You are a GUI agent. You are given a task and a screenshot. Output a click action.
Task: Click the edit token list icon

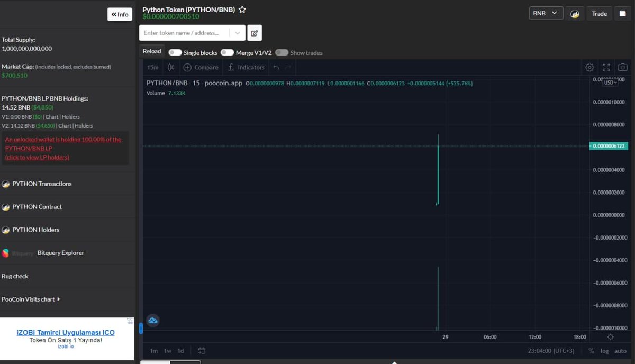coord(255,33)
